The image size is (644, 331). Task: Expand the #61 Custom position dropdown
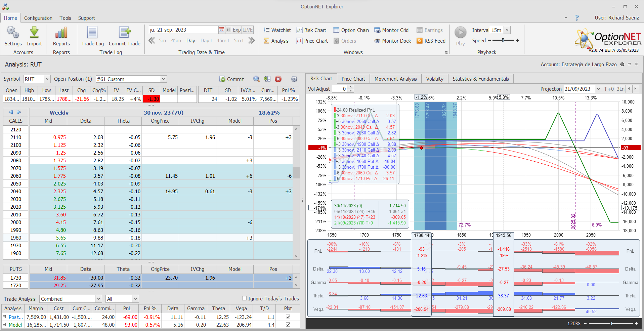pyautogui.click(x=163, y=79)
